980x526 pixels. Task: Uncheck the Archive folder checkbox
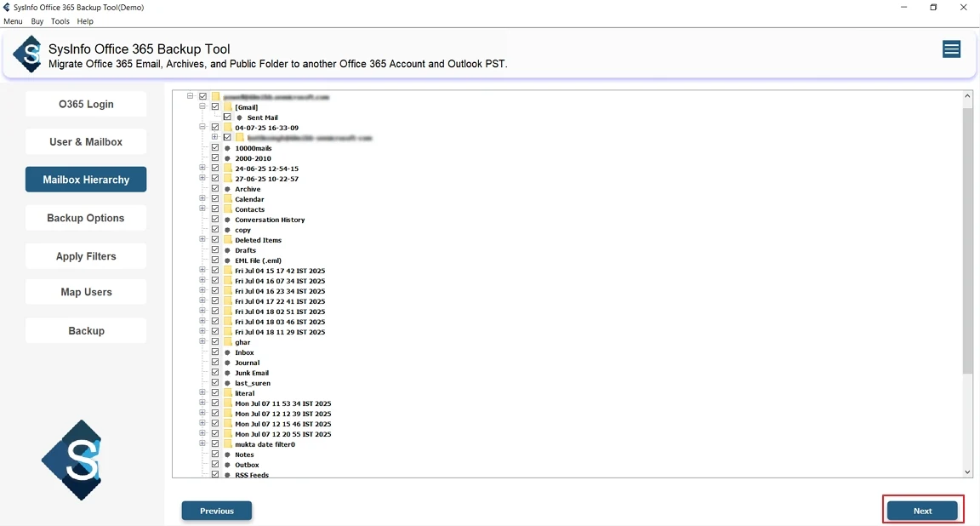pyautogui.click(x=215, y=189)
